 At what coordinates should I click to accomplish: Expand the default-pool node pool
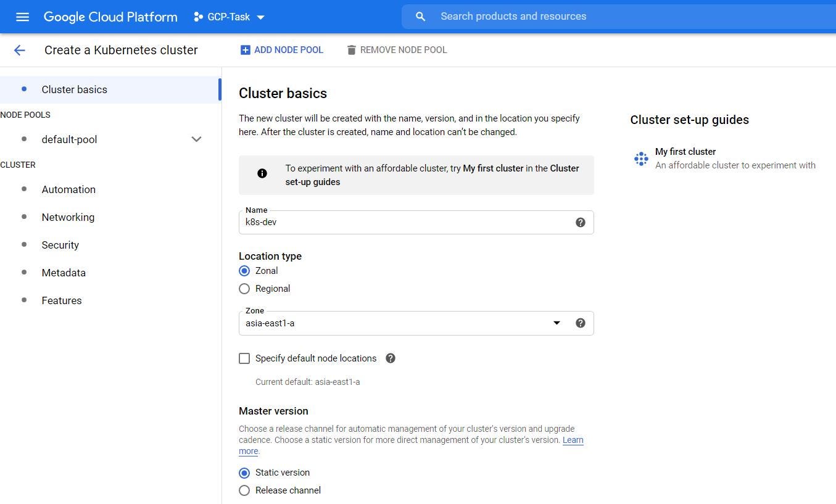196,139
